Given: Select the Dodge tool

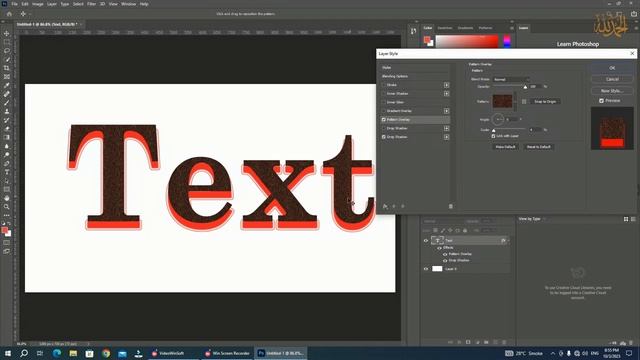Looking at the screenshot, I should (x=7, y=155).
